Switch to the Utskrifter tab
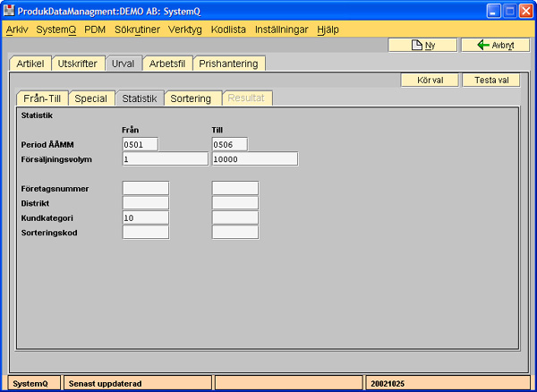This screenshot has width=537, height=392. click(78, 64)
